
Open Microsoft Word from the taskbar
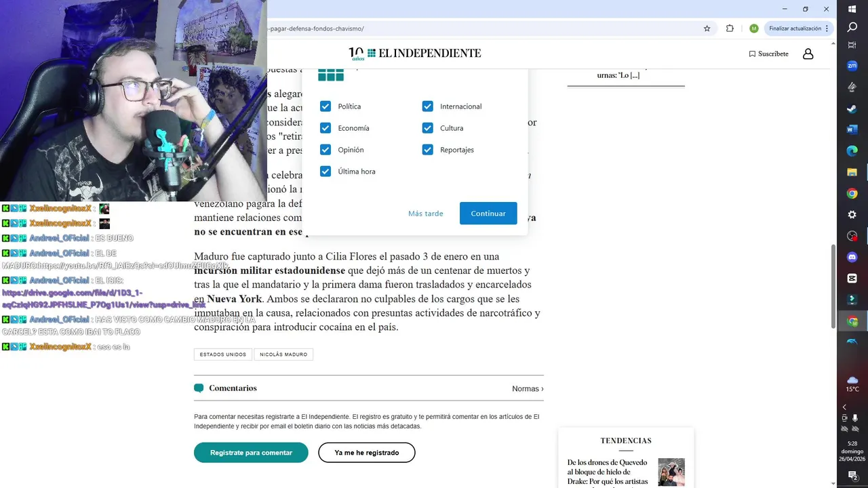[852, 129]
